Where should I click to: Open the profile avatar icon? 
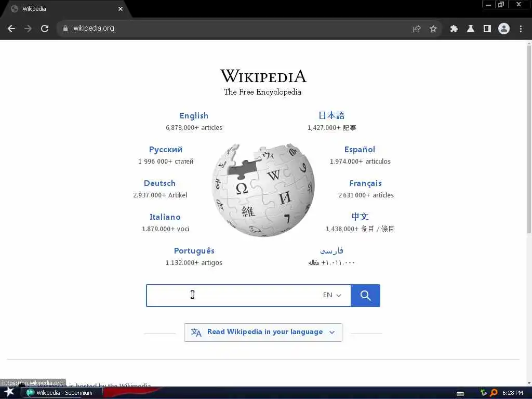click(504, 29)
